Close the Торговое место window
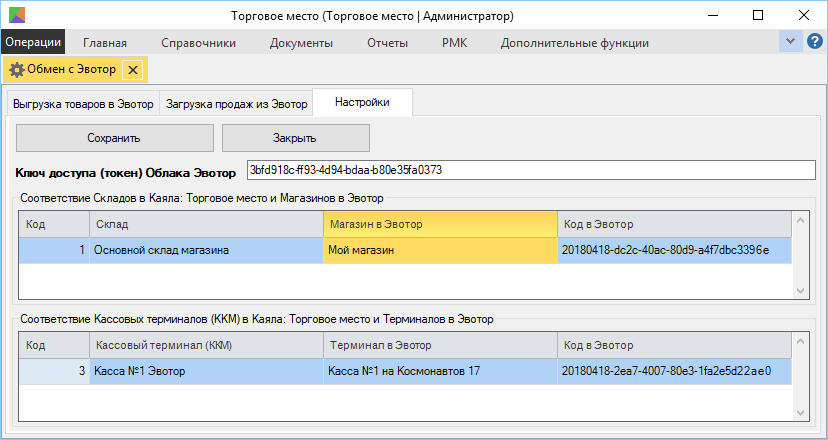828x440 pixels. pyautogui.click(x=804, y=15)
